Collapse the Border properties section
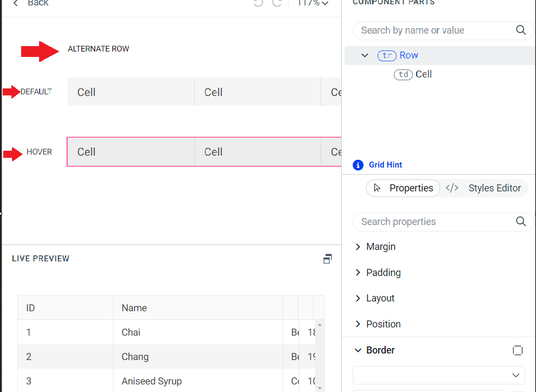Viewport: 536px width, 392px height. tap(358, 350)
